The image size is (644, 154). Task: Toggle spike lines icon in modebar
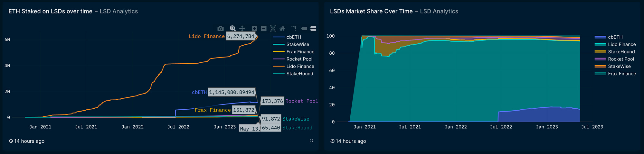tap(294, 29)
